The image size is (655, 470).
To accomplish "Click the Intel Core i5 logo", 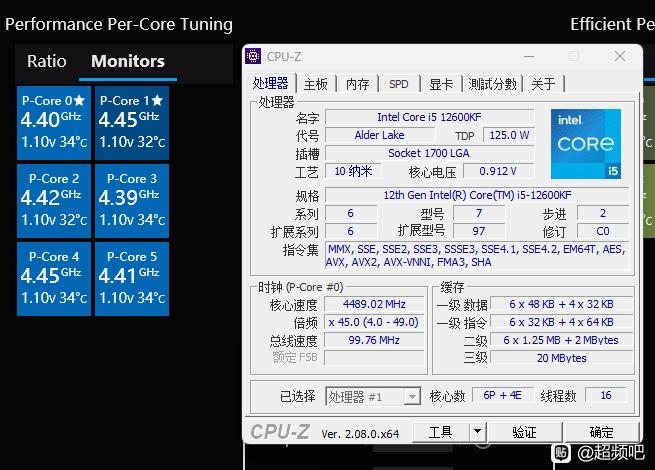I will click(x=586, y=144).
